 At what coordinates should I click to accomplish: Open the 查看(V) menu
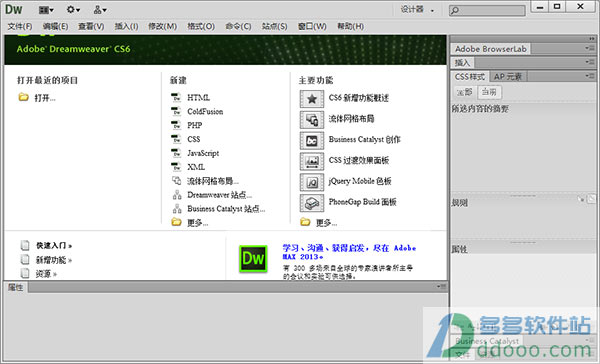91,26
